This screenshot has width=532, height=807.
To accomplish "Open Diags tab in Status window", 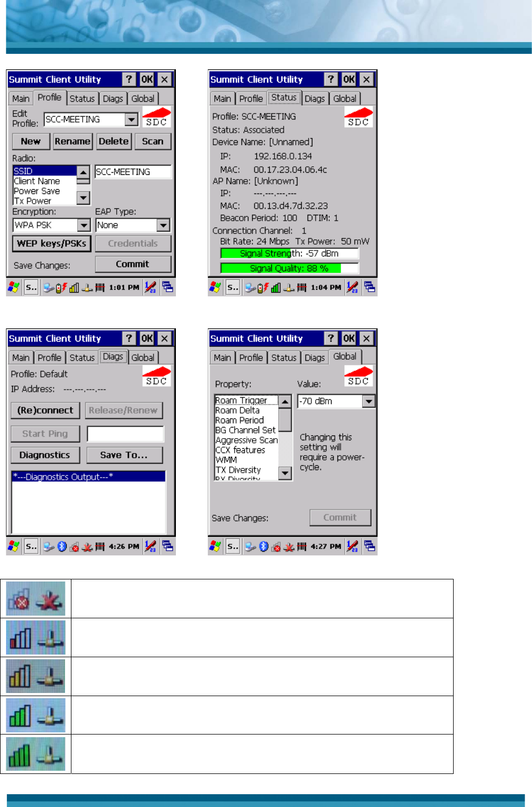I will [315, 99].
